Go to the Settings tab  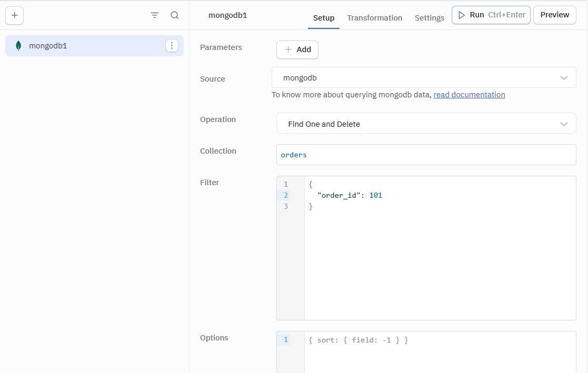coord(429,18)
